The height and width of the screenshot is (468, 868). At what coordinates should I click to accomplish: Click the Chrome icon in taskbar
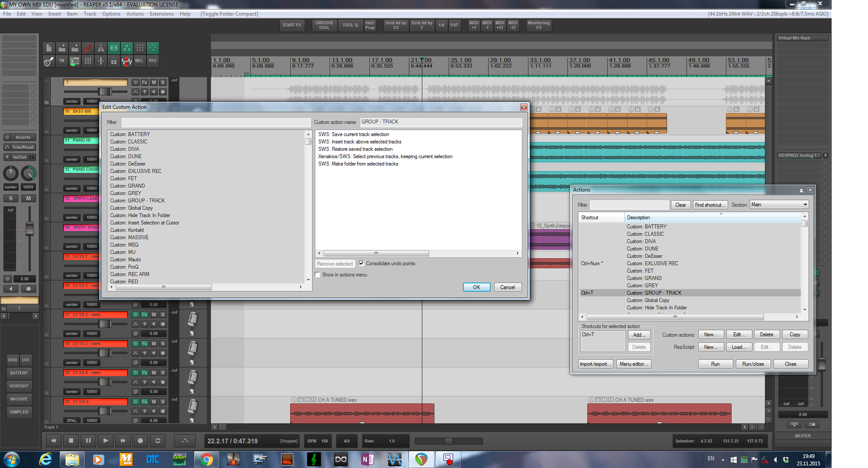(x=207, y=459)
